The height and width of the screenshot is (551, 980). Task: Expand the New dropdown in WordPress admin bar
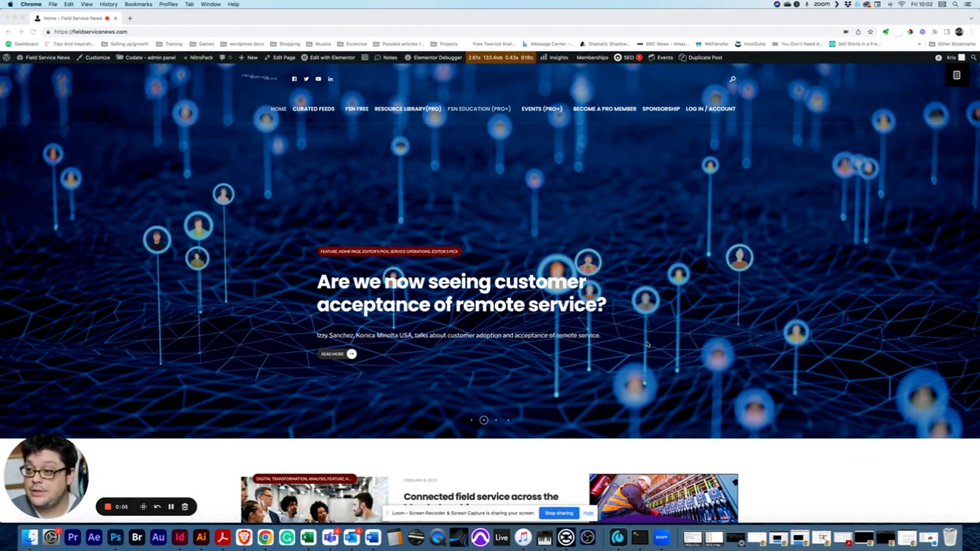coord(248,58)
